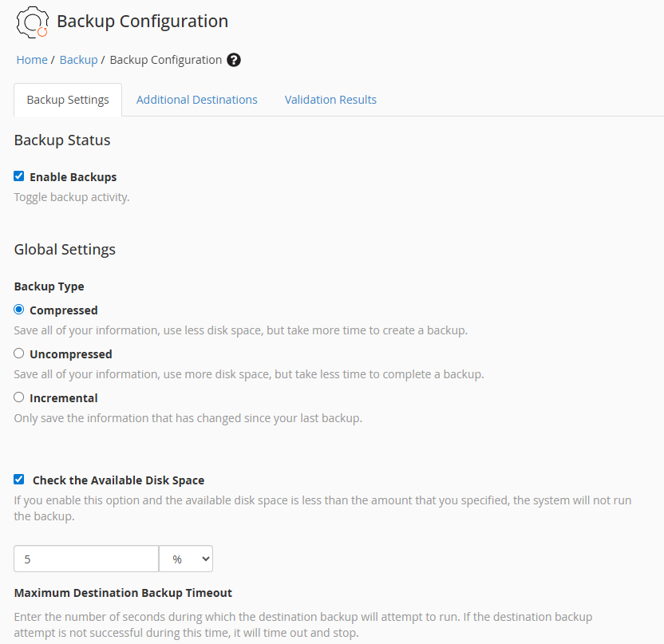
Task: Open the Validation Results tab
Action: pyautogui.click(x=330, y=100)
